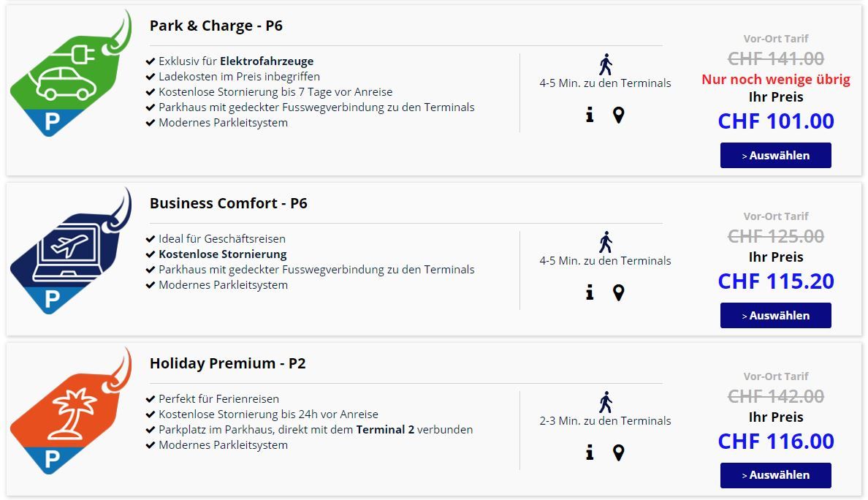Open info icon for Business Comfort P6
Image resolution: width=868 pixels, height=500 pixels.
coord(590,292)
